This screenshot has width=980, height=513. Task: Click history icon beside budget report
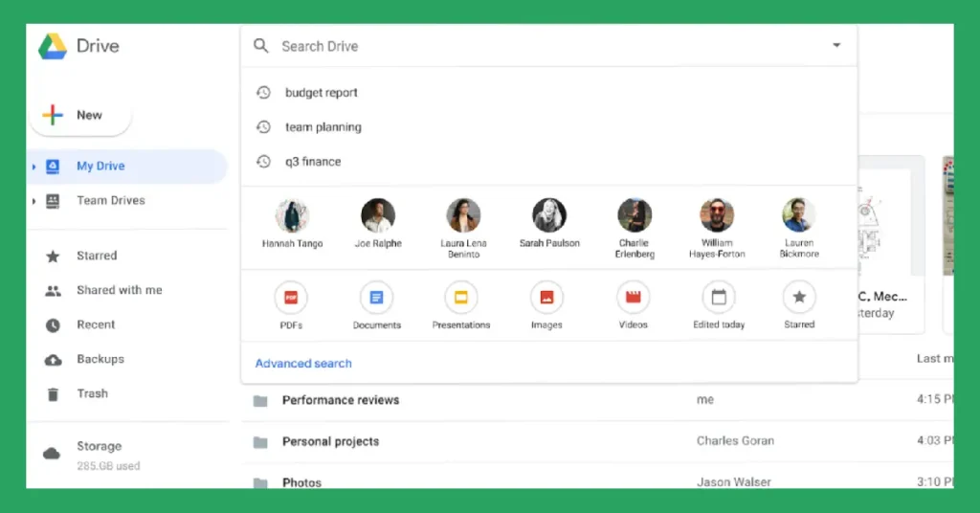click(x=264, y=93)
